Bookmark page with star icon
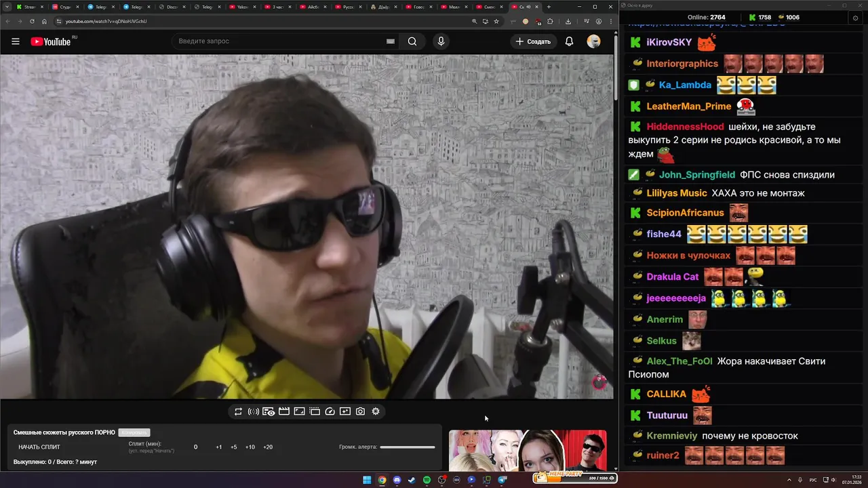The height and width of the screenshot is (488, 868). pyautogui.click(x=496, y=21)
